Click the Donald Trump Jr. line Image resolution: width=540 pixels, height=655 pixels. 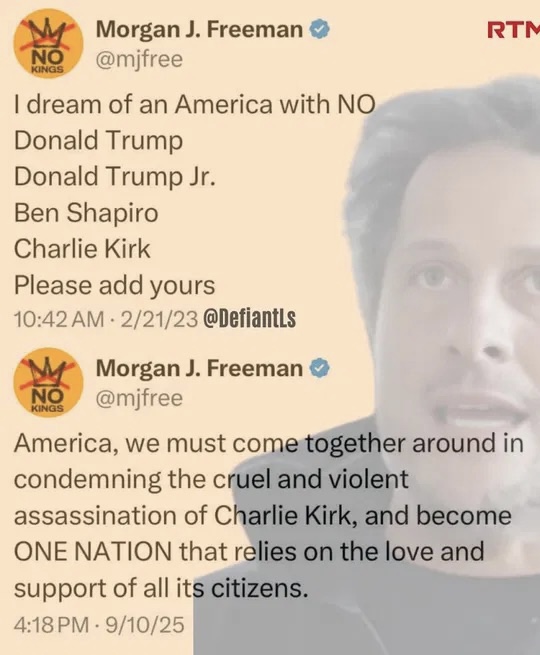115,177
